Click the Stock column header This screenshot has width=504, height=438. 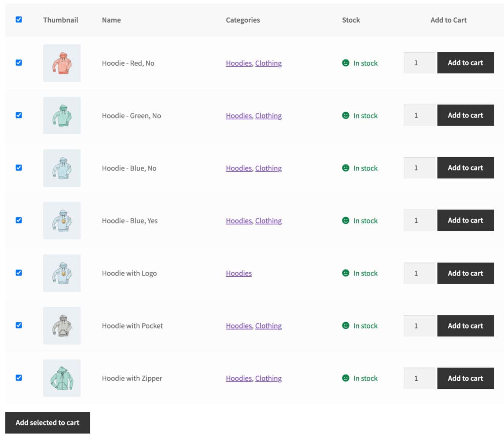[x=351, y=20]
